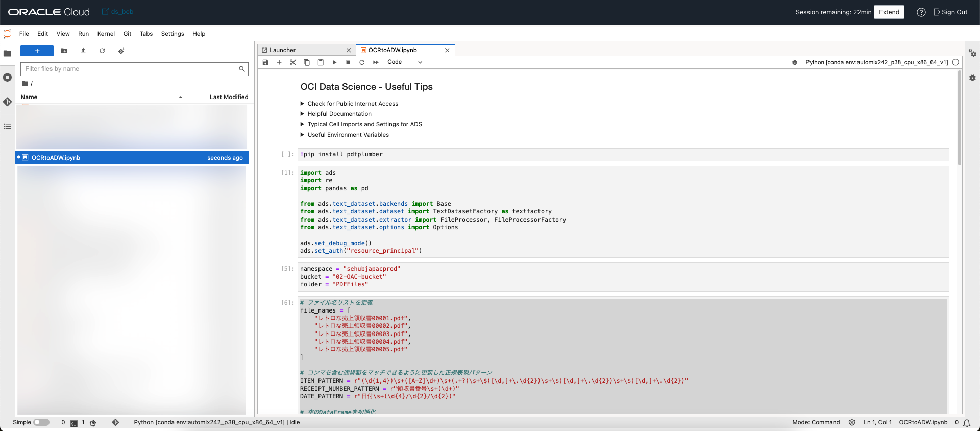Close the OCRtoADW.ipynb tab
Viewport: 980px width, 431px height.
447,50
